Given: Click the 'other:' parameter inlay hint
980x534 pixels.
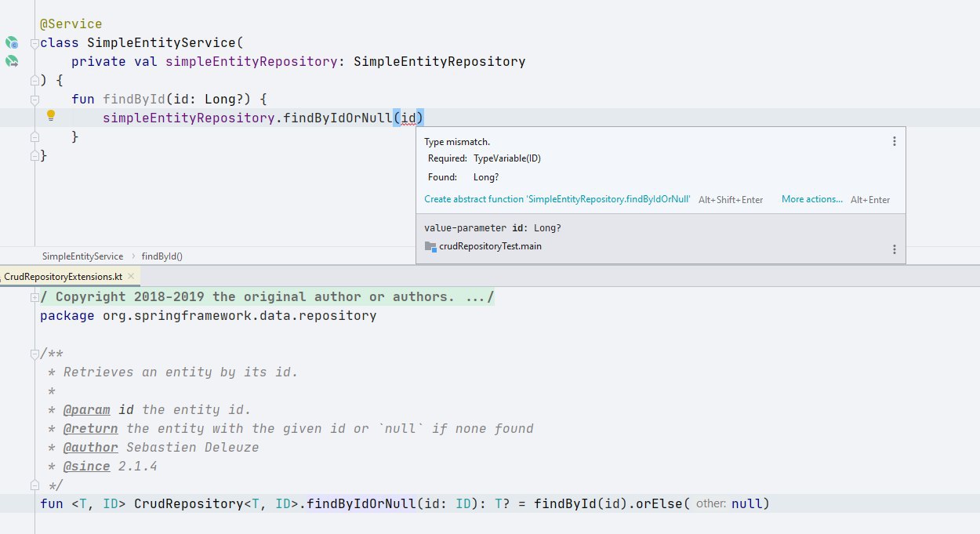Looking at the screenshot, I should coord(711,503).
